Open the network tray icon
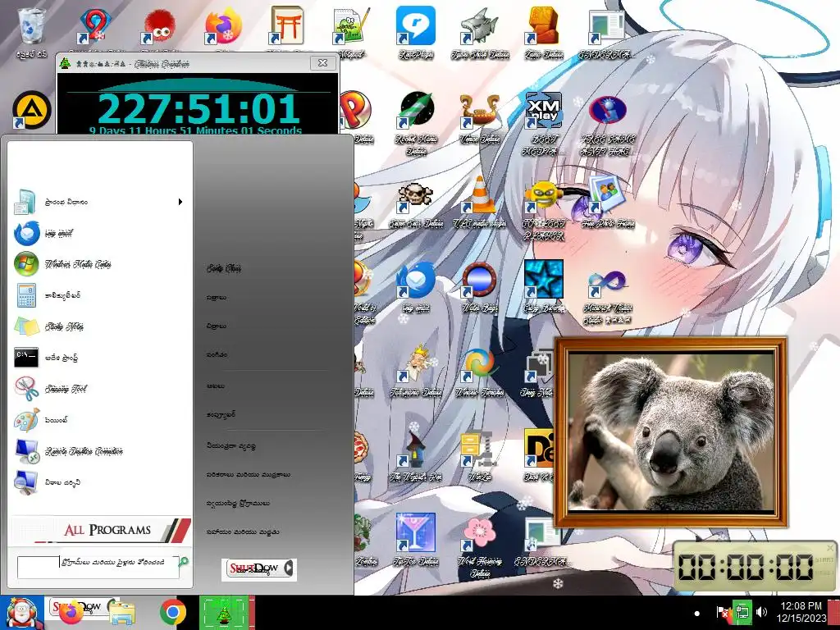The width and height of the screenshot is (840, 630). [742, 612]
